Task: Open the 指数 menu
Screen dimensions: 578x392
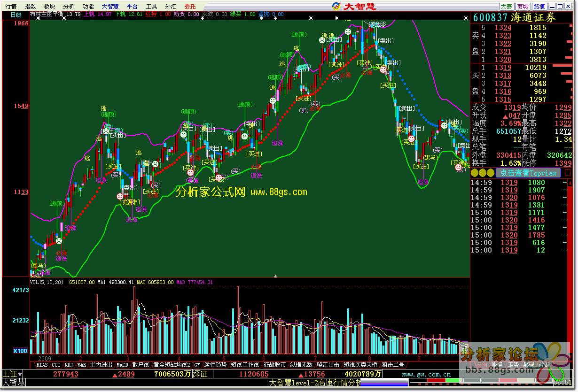Action: (30, 7)
